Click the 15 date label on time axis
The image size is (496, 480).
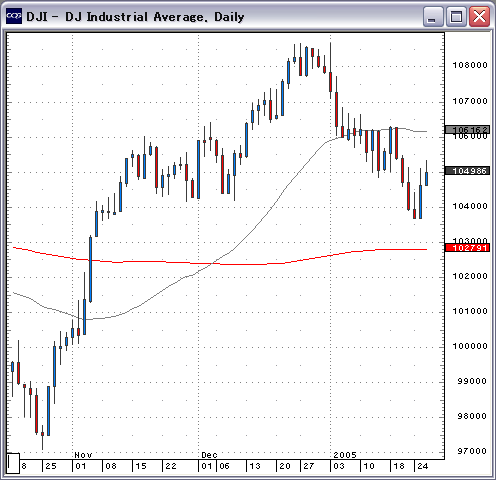coord(141,466)
